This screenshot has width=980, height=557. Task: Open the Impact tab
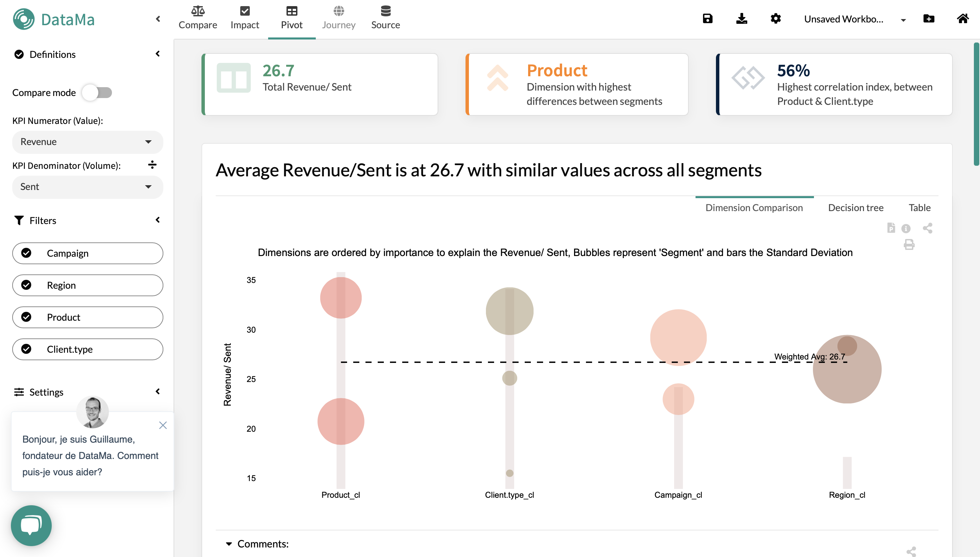245,18
